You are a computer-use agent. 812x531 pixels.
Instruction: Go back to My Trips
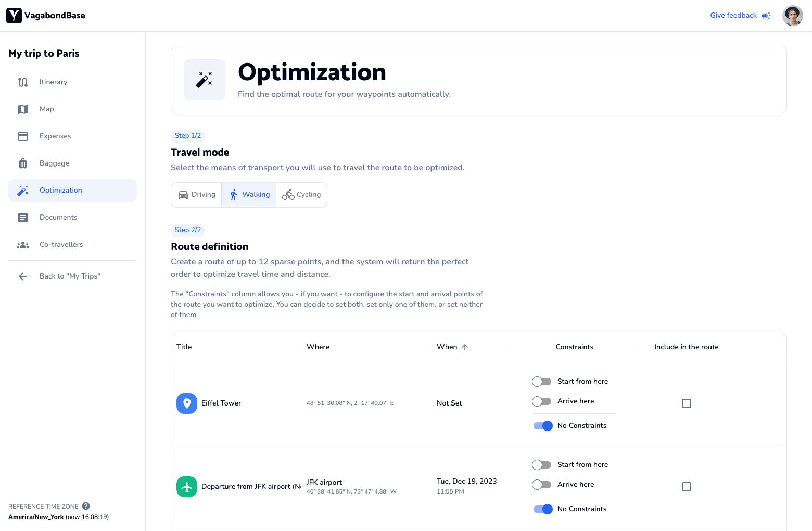click(70, 276)
